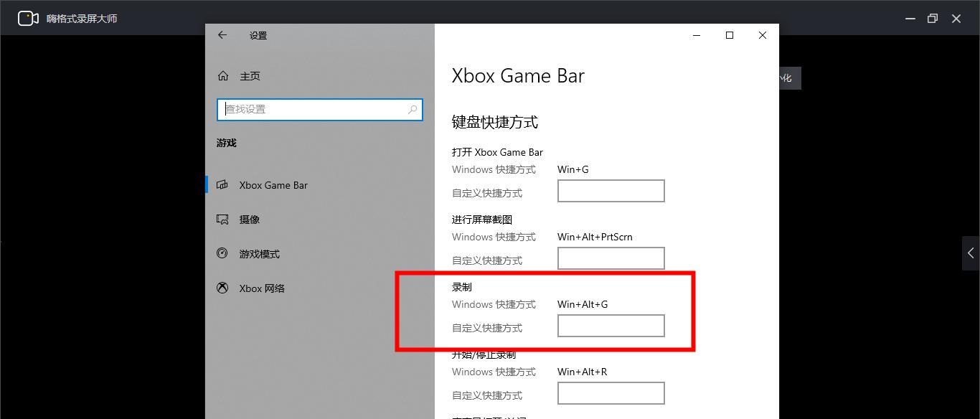Click the 设置 window title text
The image size is (980, 419).
[258, 35]
